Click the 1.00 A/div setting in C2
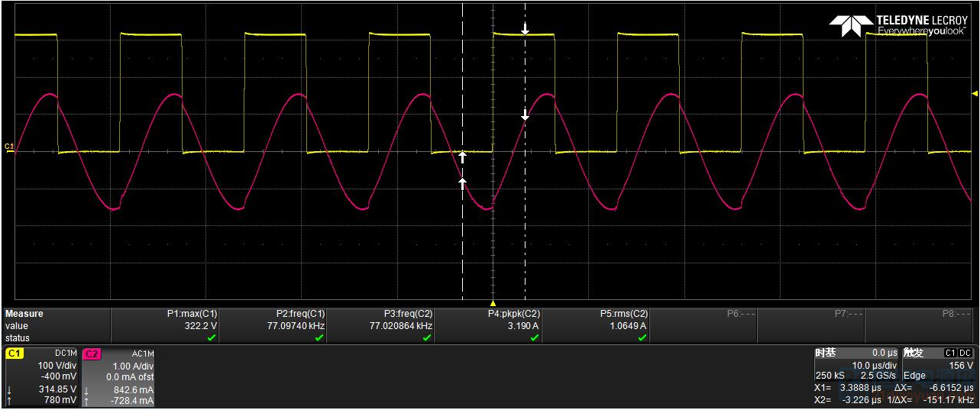This screenshot has width=980, height=410. point(134,366)
